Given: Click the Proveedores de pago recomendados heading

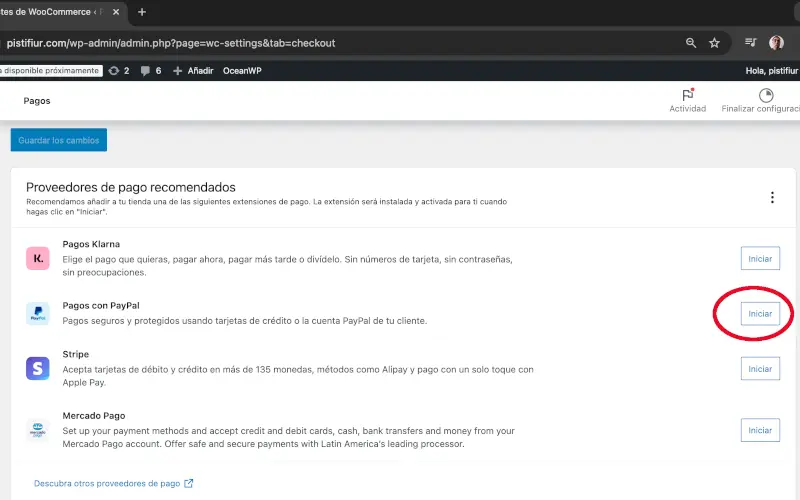Looking at the screenshot, I should coord(131,187).
